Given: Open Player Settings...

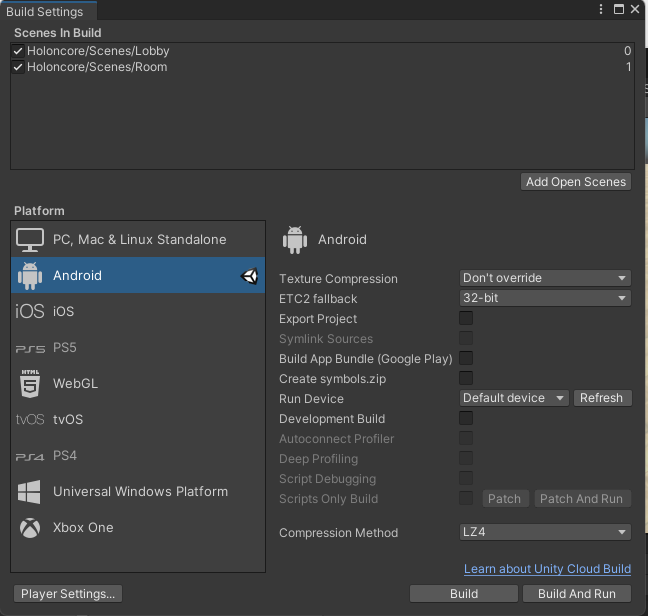Looking at the screenshot, I should pyautogui.click(x=68, y=594).
